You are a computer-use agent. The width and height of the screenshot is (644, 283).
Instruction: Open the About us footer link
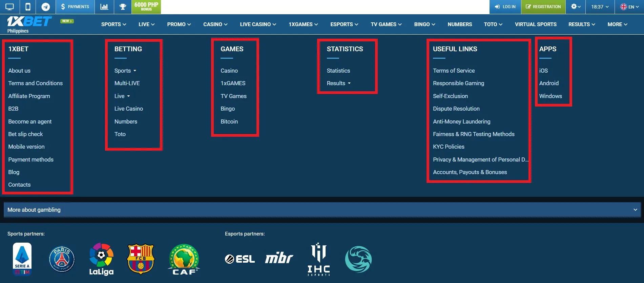pos(19,71)
